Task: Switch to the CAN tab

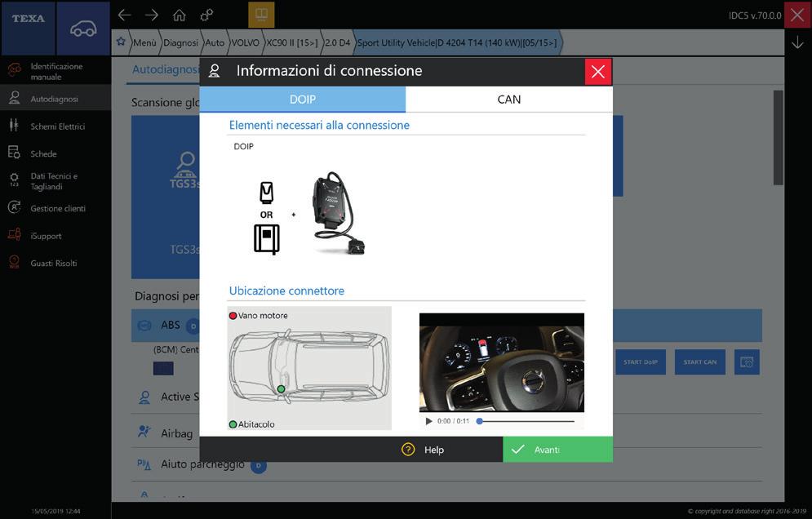Action: [x=509, y=100]
